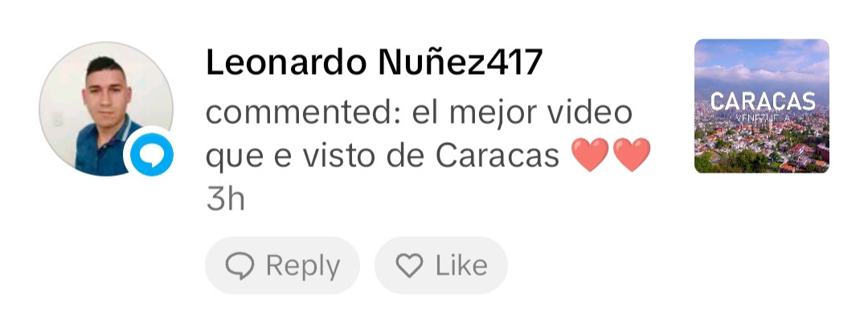This screenshot has width=868, height=334.
Task: Click the heart outline icon inside Like
Action: (410, 266)
